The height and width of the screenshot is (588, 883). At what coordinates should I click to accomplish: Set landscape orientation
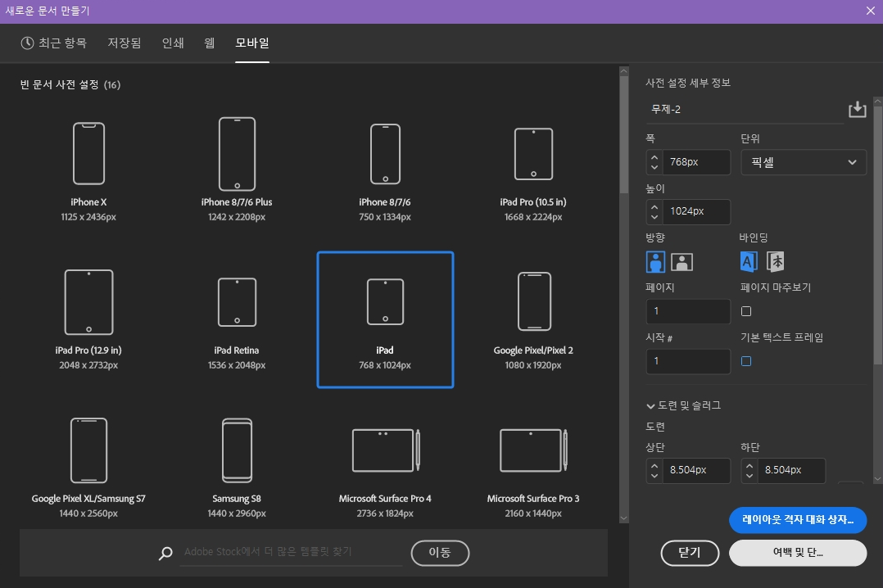[681, 262]
